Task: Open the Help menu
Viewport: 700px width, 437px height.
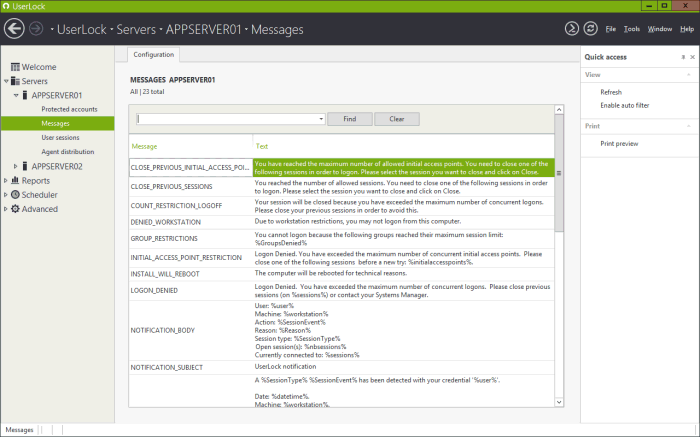Action: coord(687,29)
